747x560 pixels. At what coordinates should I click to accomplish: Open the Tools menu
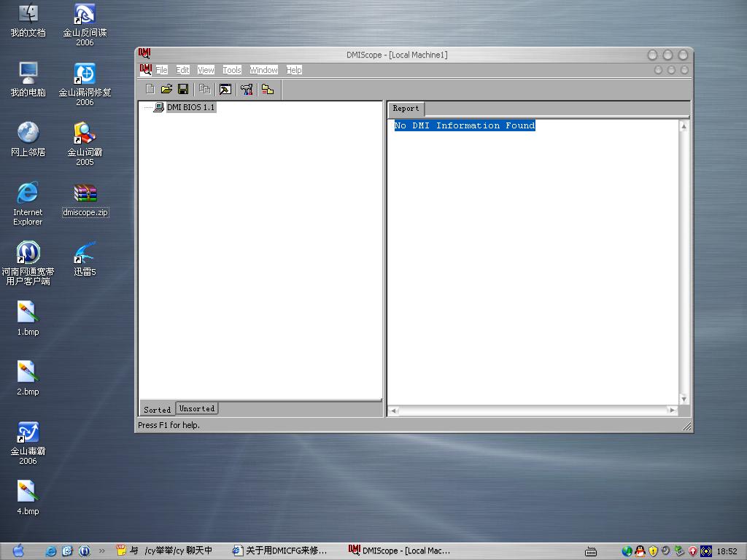pos(232,70)
